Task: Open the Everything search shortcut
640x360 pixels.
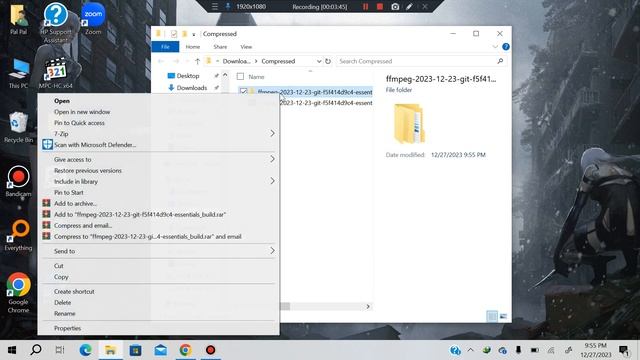Action: [x=18, y=236]
